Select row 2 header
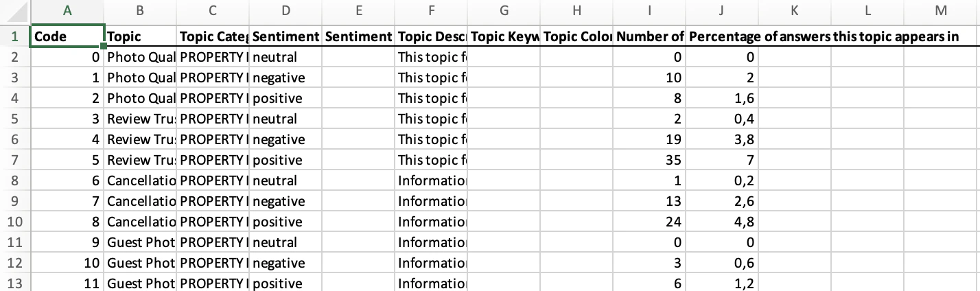The height and width of the screenshot is (291, 980). coord(15,57)
